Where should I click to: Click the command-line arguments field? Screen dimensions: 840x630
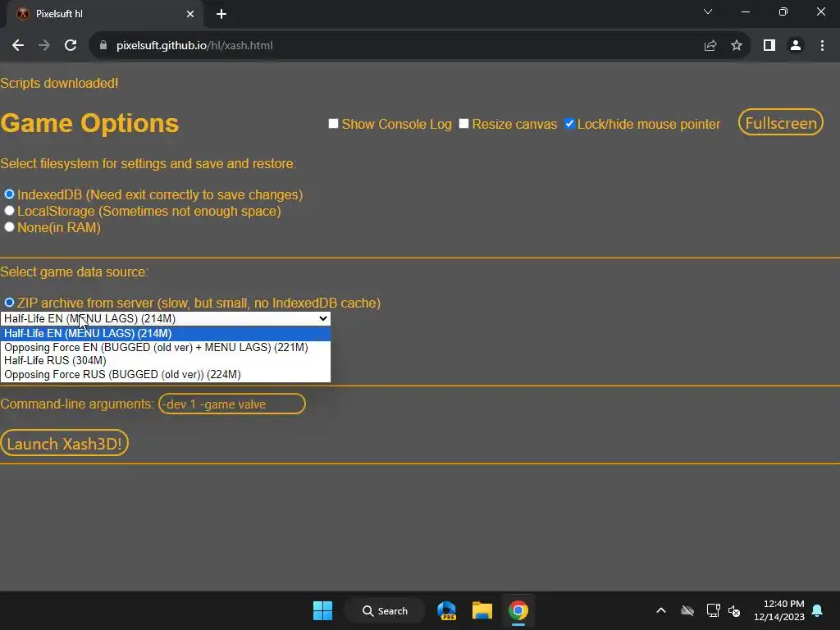pos(232,404)
